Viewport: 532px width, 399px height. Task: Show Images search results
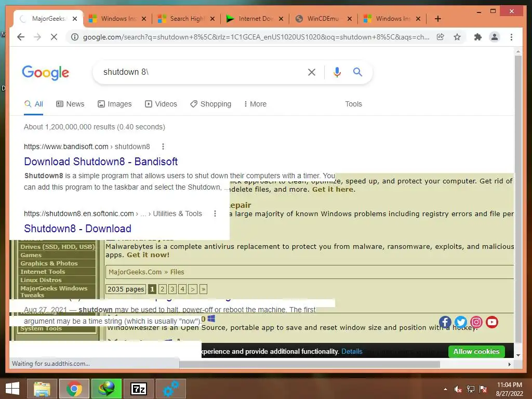(x=115, y=104)
